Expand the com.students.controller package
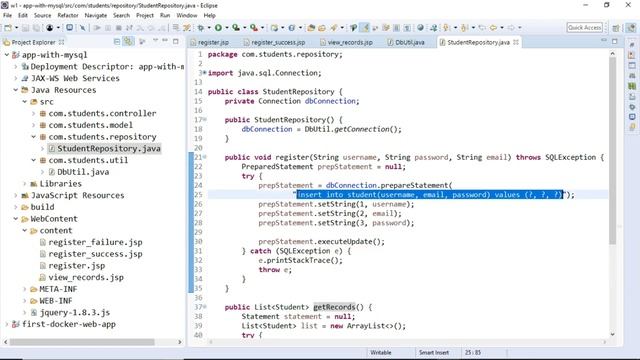Screen dimensions: 640x360 point(33,113)
